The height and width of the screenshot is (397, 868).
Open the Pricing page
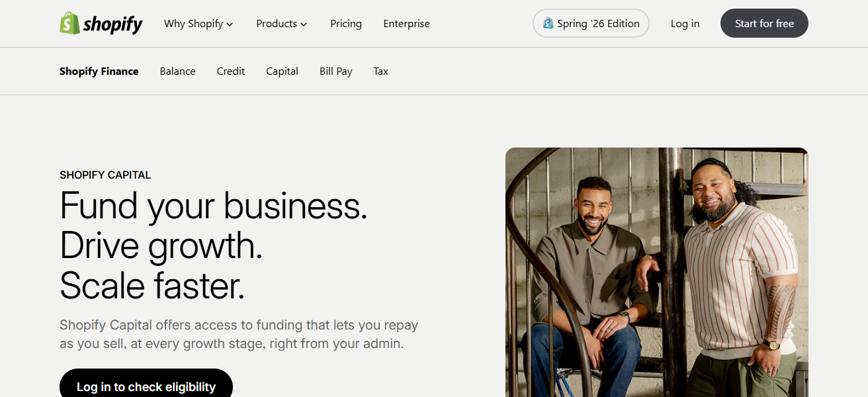(346, 24)
